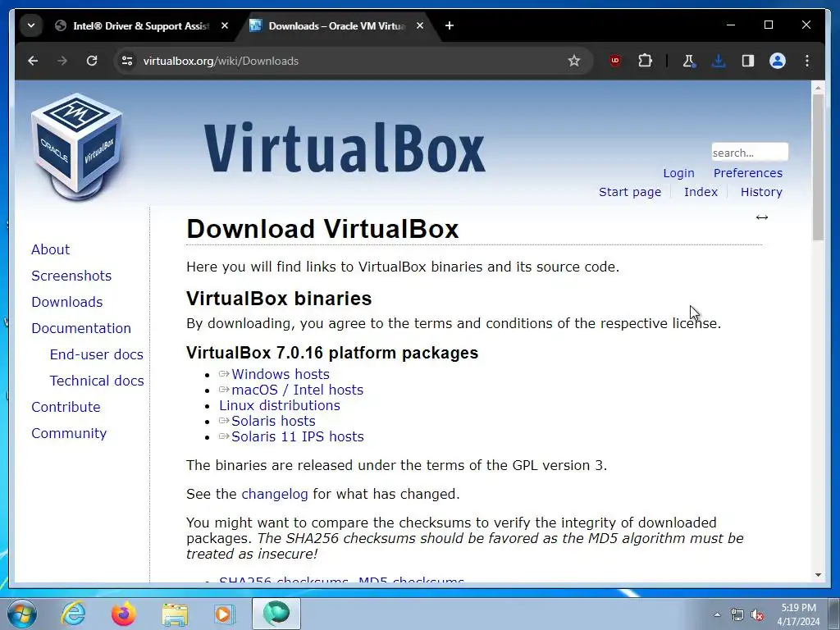Open the changelog link
Viewport: 840px width, 630px height.
click(x=274, y=494)
